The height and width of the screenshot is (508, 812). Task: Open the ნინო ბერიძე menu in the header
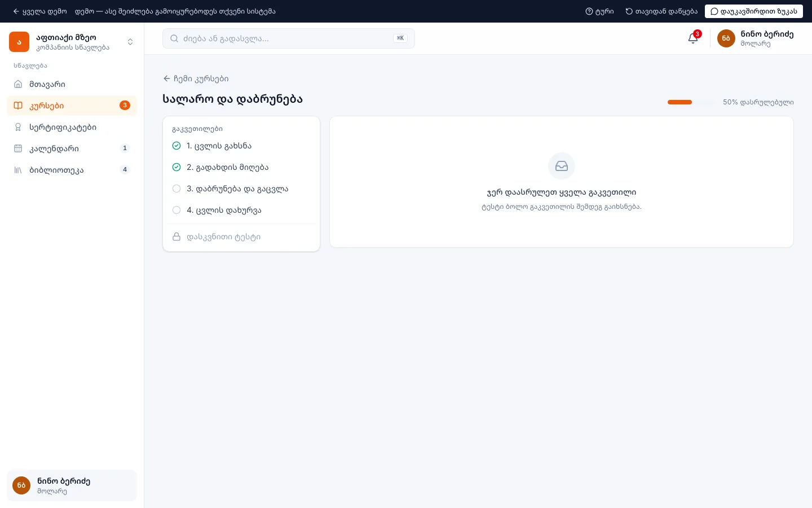click(756, 38)
